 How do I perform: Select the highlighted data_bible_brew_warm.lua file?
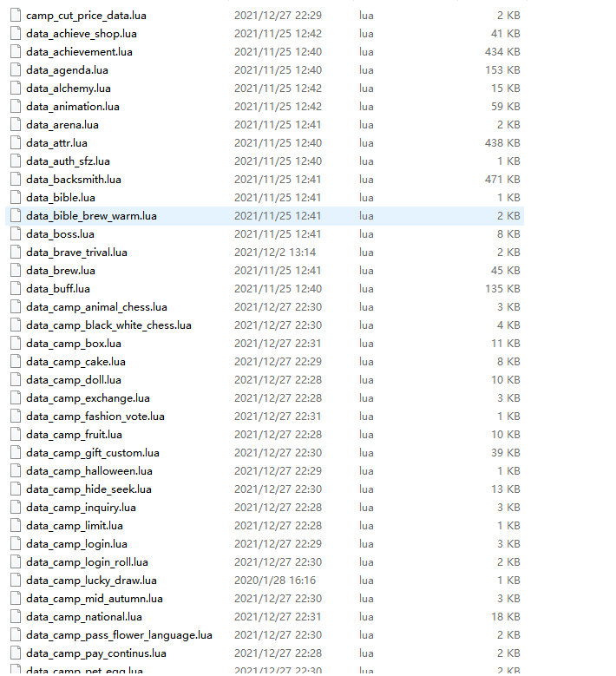click(91, 216)
